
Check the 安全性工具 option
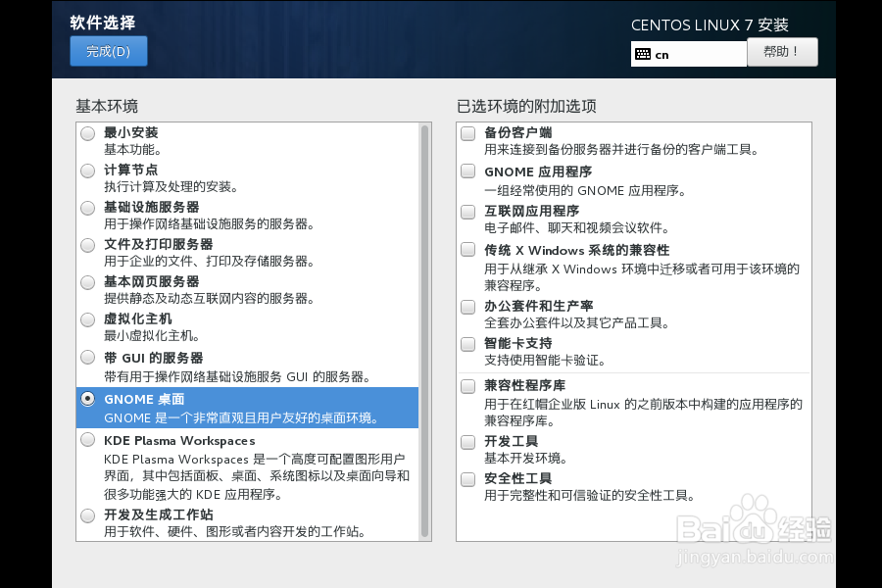tap(467, 479)
